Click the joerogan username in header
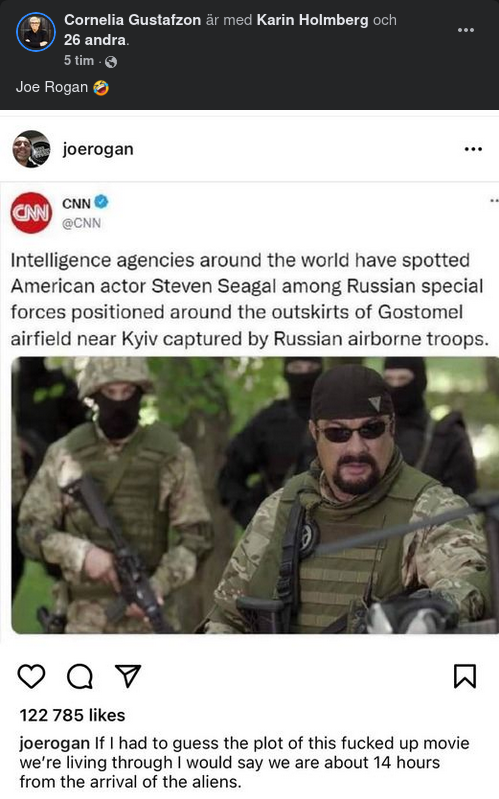Image resolution: width=499 pixels, height=799 pixels. pyautogui.click(x=98, y=149)
